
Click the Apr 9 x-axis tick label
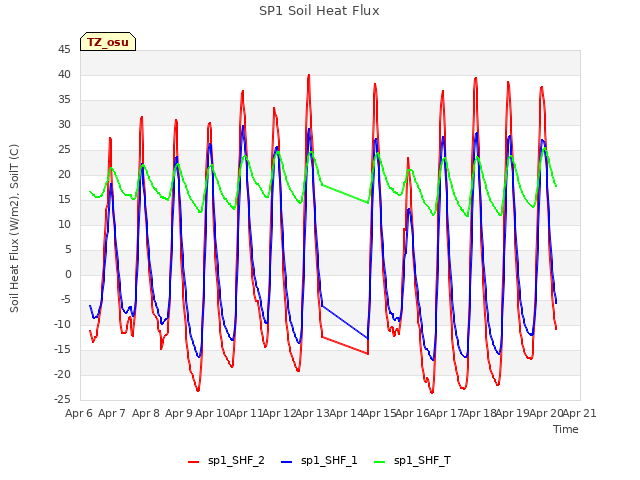[179, 413]
